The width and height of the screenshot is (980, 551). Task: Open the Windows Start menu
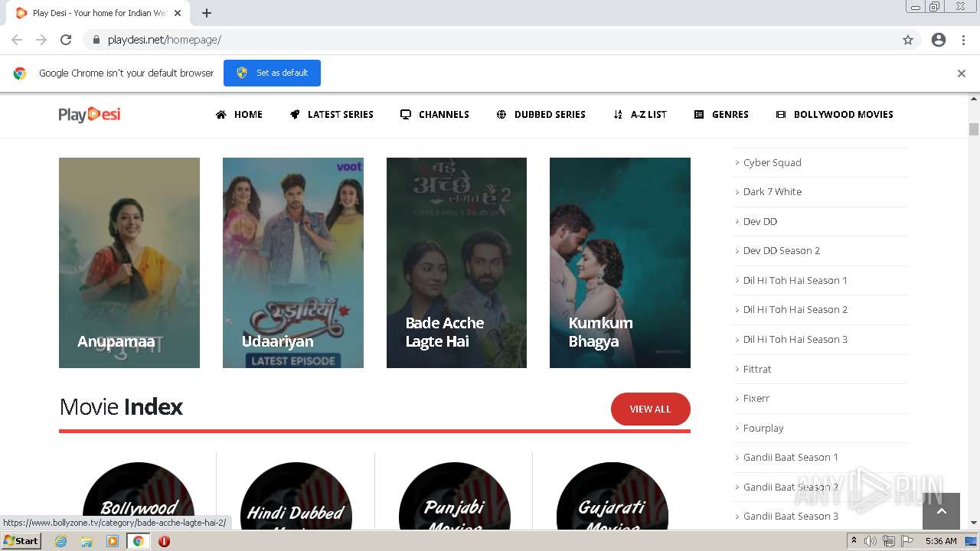(21, 541)
